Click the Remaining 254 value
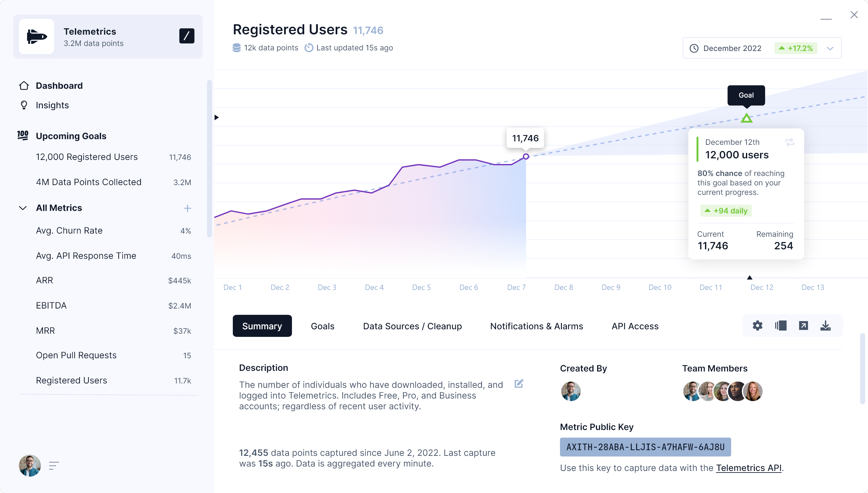This screenshot has width=868, height=493. tap(783, 246)
